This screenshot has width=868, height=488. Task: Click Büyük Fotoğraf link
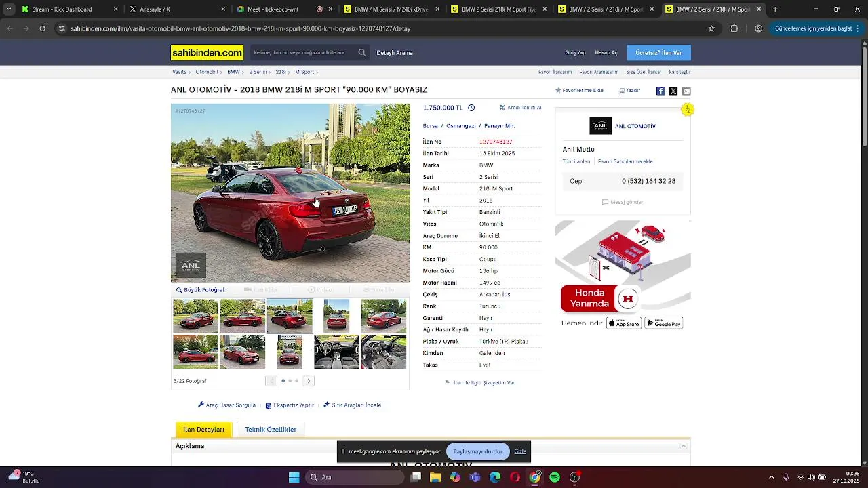[200, 290]
